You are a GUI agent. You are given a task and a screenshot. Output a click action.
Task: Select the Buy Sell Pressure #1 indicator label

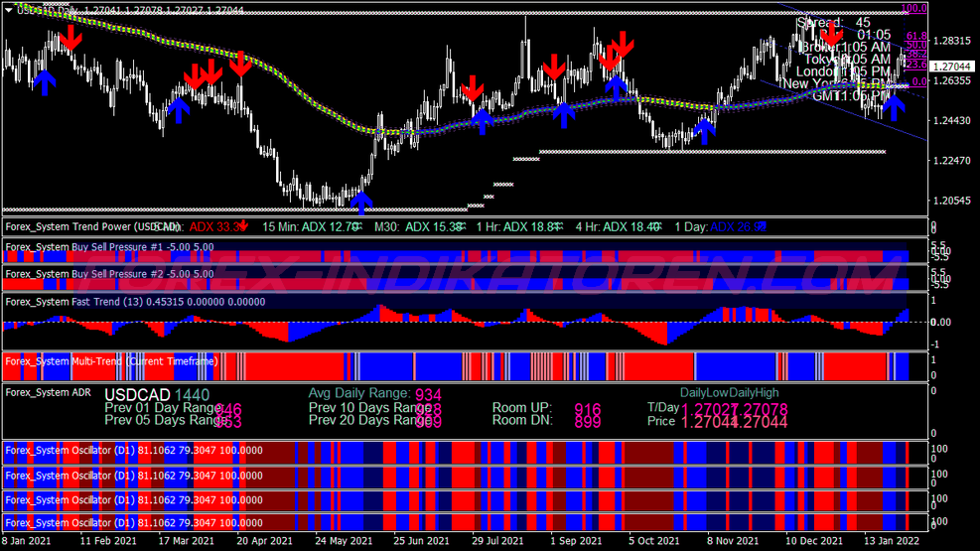coord(109,247)
